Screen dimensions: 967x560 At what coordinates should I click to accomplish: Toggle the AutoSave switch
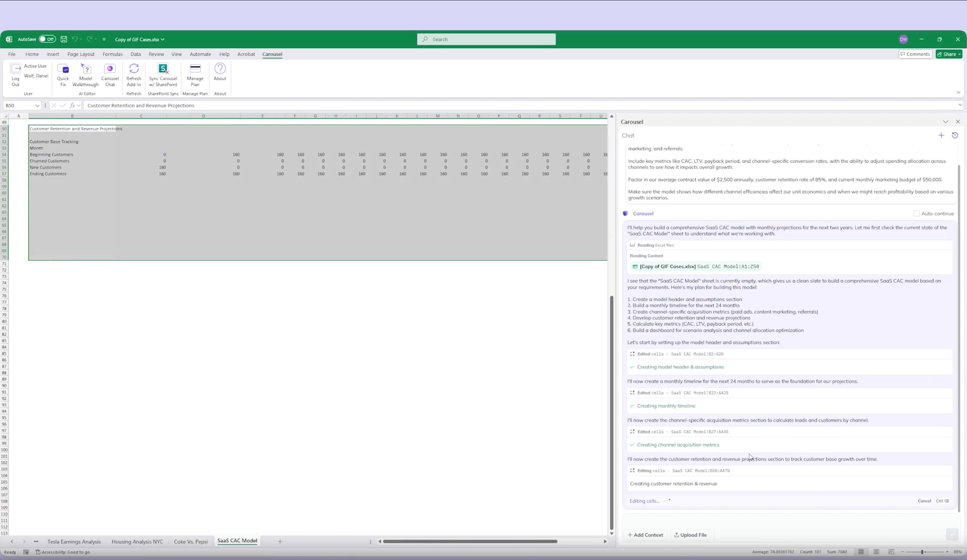point(47,39)
